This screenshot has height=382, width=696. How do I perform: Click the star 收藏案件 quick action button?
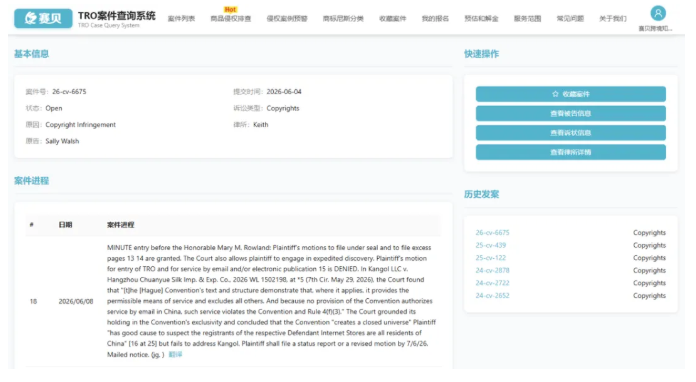[x=570, y=94]
